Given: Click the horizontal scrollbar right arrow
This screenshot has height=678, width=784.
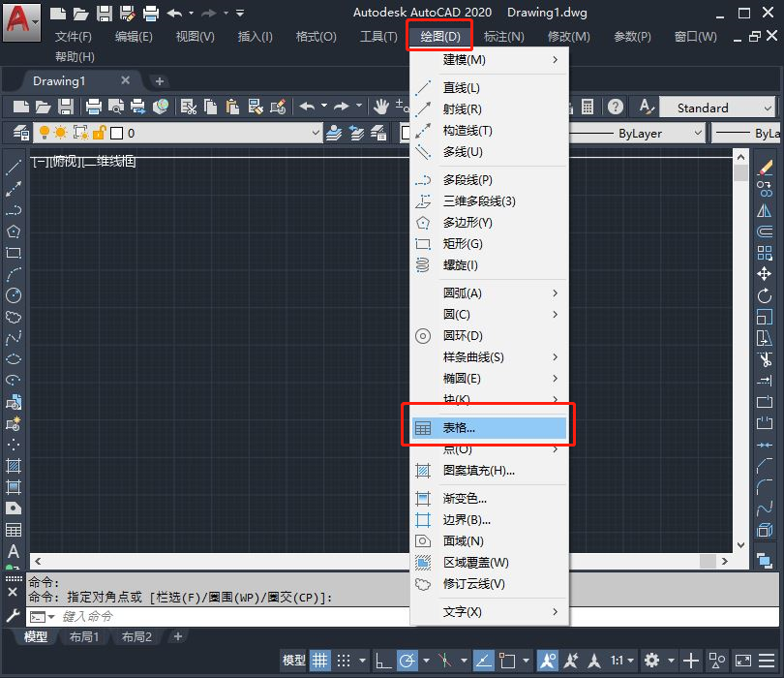Looking at the screenshot, I should [x=725, y=562].
